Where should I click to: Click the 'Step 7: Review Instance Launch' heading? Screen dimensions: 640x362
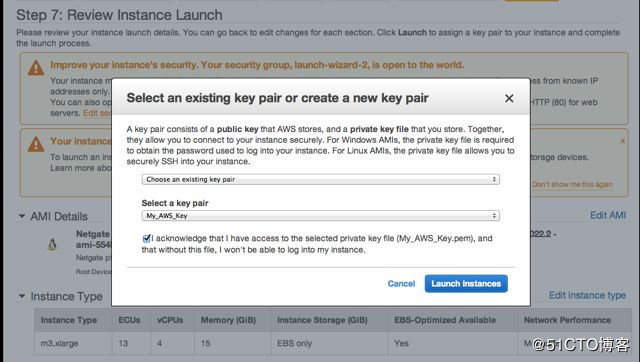pyautogui.click(x=119, y=15)
